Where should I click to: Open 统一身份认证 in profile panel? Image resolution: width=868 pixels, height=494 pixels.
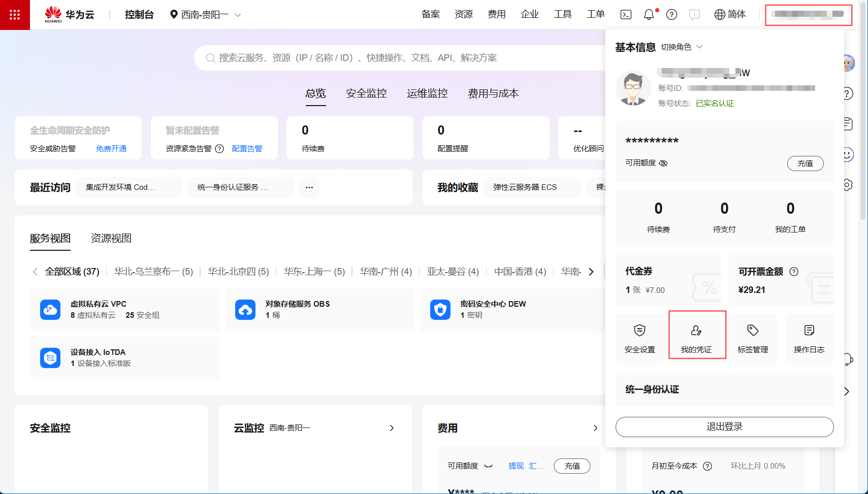coord(725,389)
